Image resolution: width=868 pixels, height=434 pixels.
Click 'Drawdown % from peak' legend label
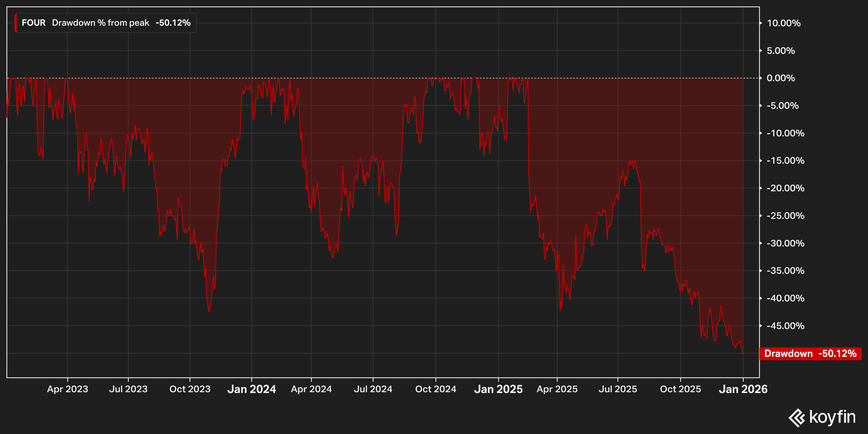(100, 23)
